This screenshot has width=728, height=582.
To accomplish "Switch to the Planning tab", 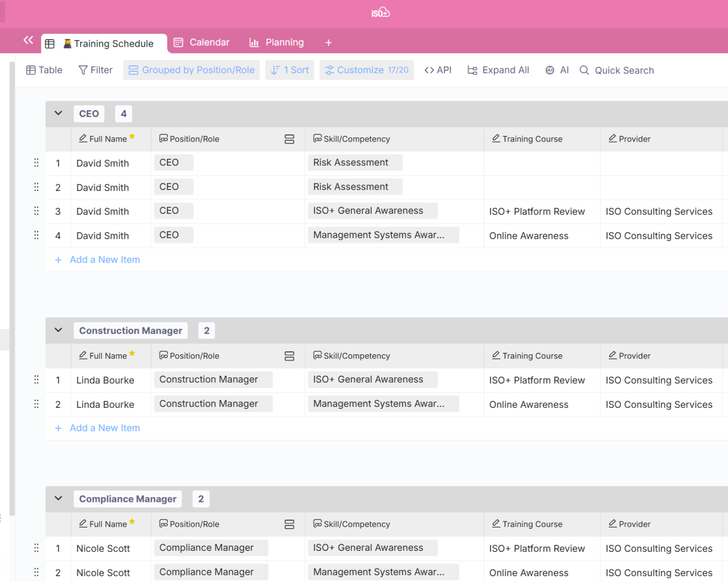I will [x=277, y=43].
